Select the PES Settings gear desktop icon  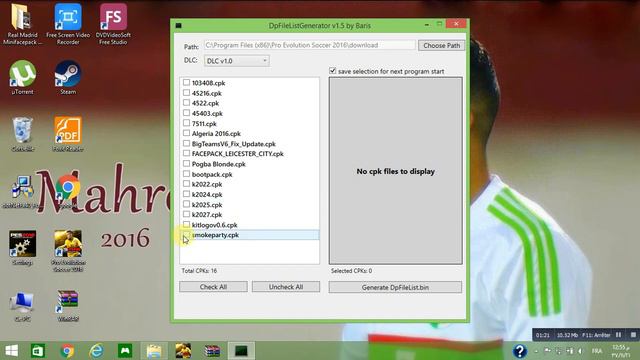pyautogui.click(x=22, y=247)
